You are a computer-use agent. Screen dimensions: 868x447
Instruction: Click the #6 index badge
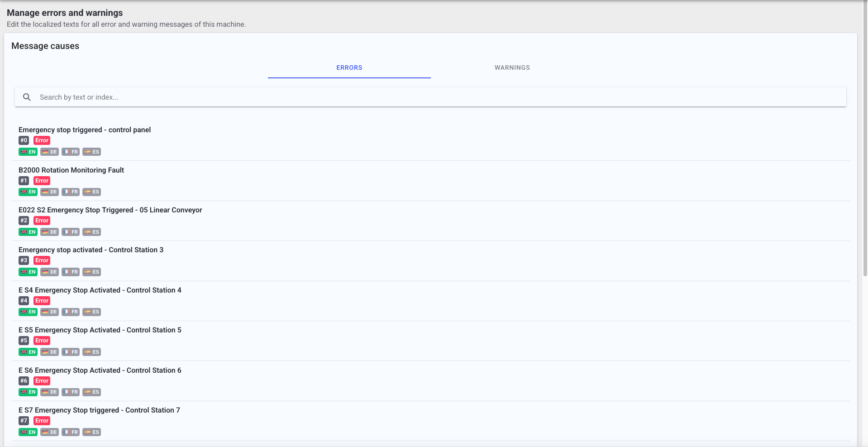24,380
